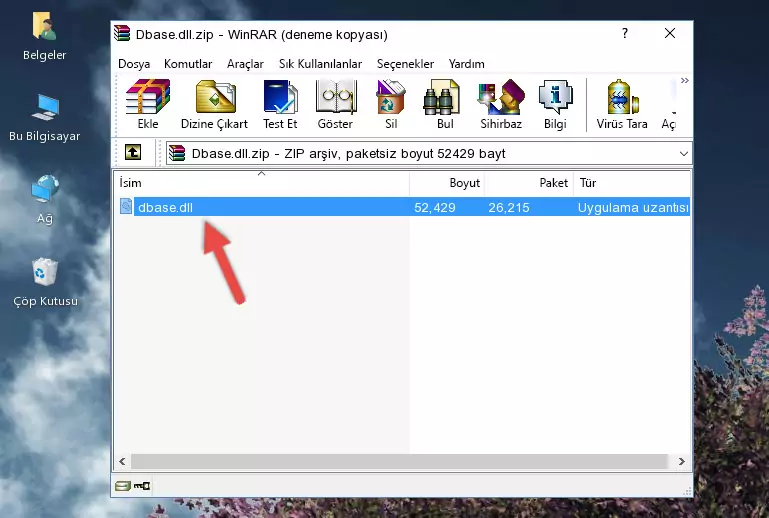Screen dimensions: 769x518
Task: Click the Virüs Tara scan icon
Action: tap(622, 97)
